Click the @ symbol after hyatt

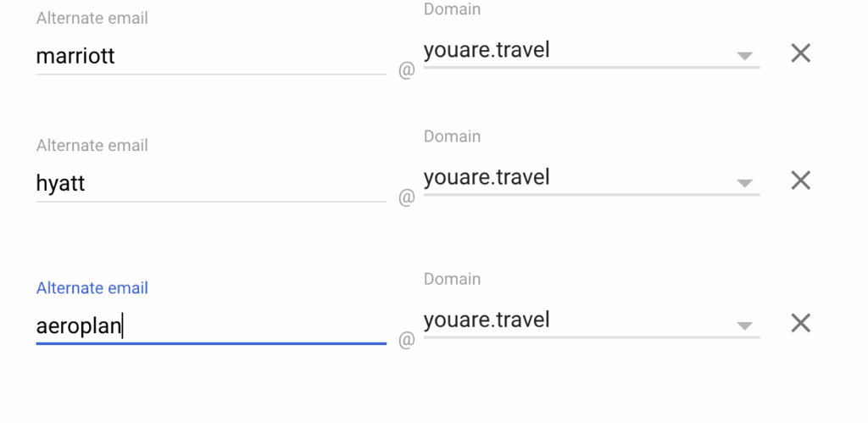pyautogui.click(x=406, y=198)
